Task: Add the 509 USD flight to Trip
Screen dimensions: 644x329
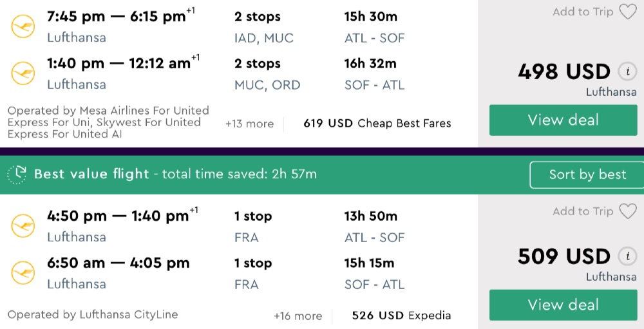Action: click(583, 211)
